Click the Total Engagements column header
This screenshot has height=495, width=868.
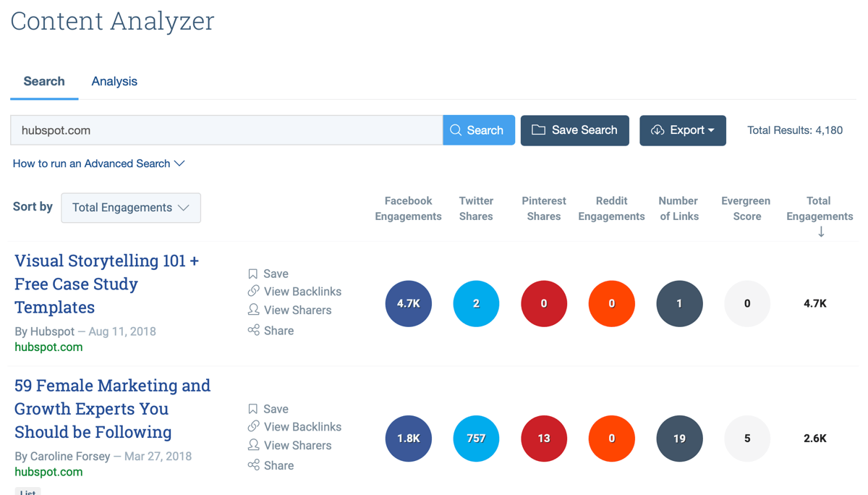[820, 208]
